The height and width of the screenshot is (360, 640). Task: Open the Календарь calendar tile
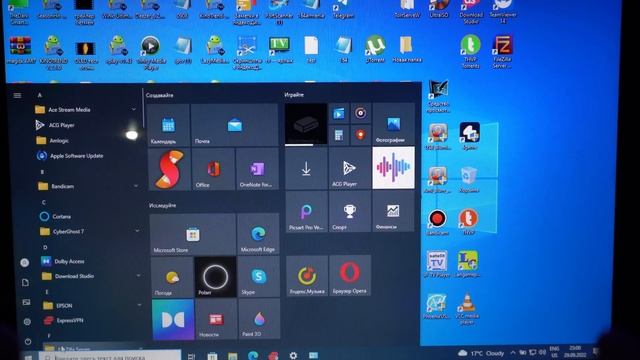coord(168,125)
